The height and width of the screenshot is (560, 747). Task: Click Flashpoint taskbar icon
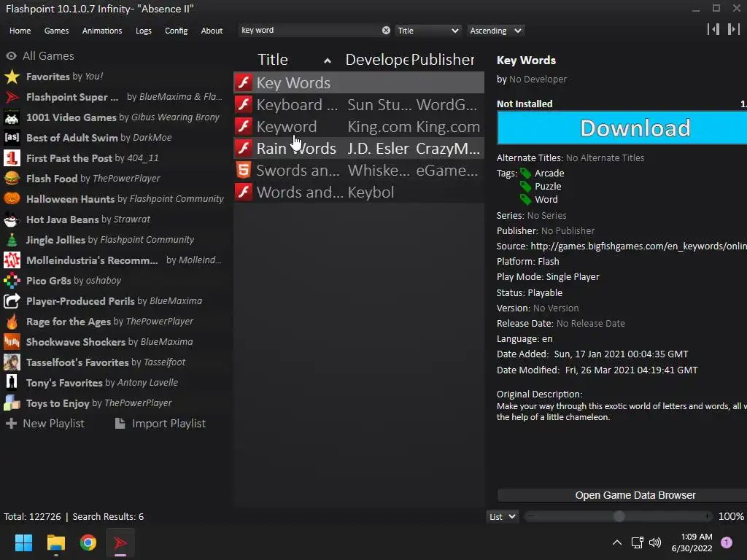(120, 542)
